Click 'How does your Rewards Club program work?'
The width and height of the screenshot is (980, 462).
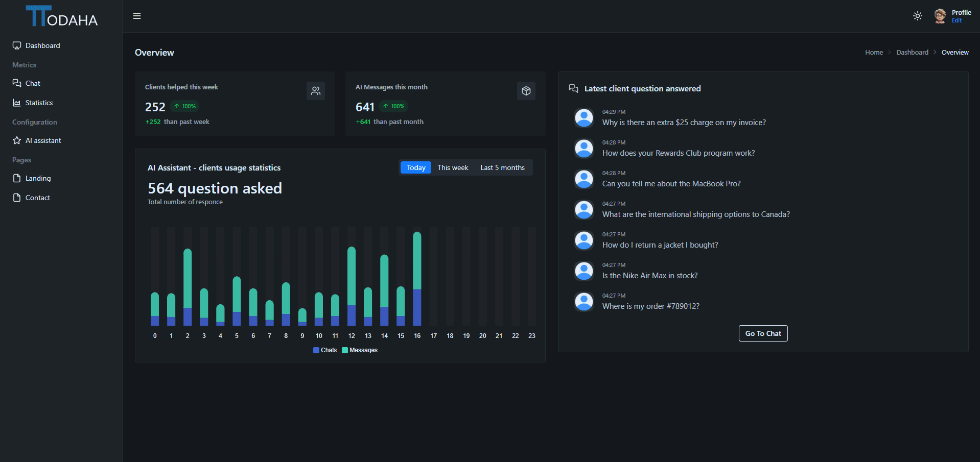pyautogui.click(x=679, y=153)
